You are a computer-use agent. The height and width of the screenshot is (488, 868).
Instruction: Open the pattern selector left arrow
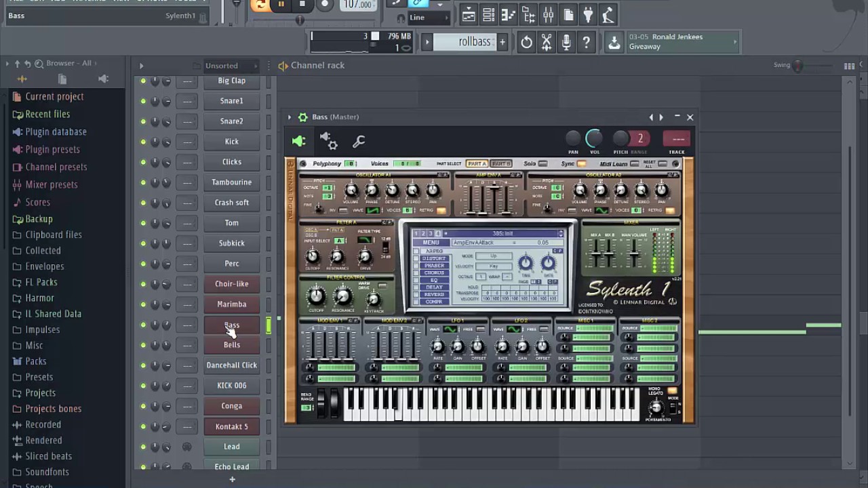click(427, 42)
